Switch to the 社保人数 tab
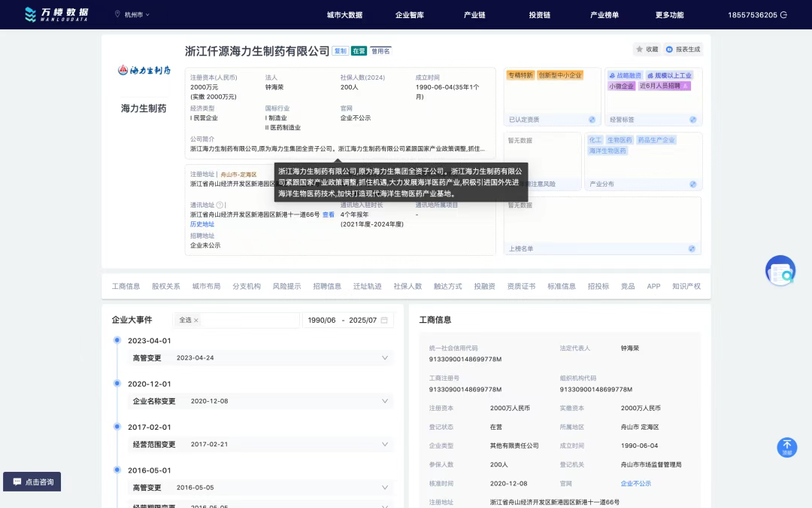812x508 pixels. [408, 286]
